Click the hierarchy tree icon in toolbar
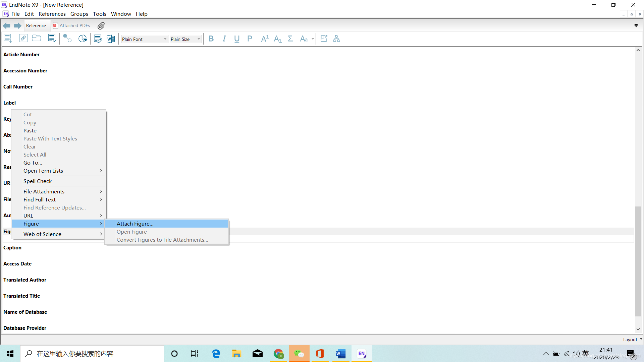The image size is (644, 362). click(337, 39)
